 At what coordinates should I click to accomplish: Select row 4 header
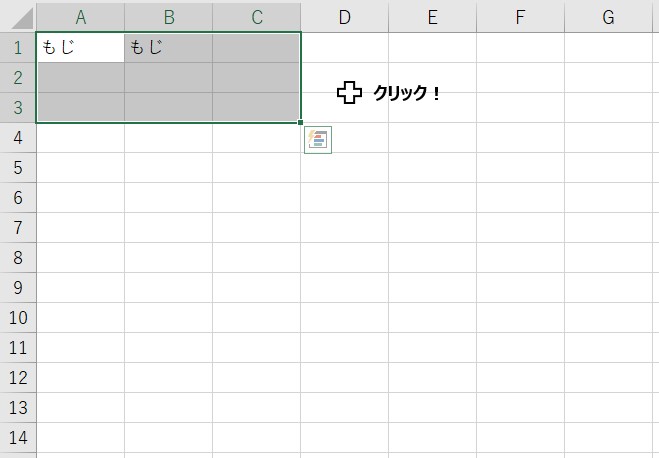(17, 137)
